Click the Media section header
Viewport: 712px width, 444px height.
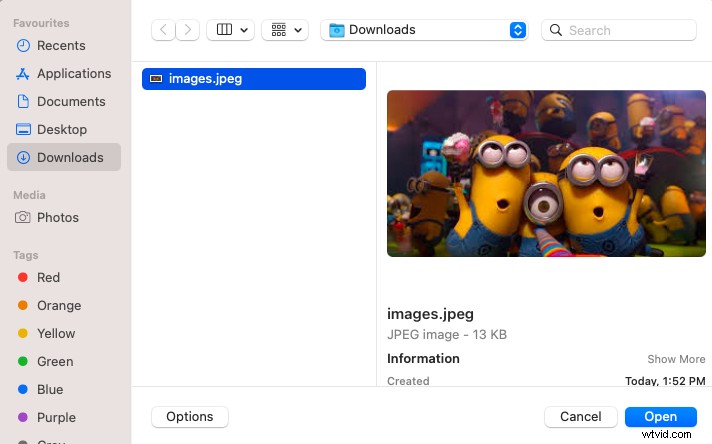(30, 195)
